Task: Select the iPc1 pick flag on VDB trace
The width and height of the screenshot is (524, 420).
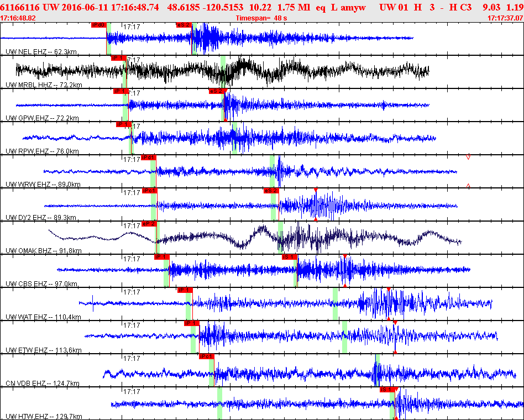Action: click(206, 356)
